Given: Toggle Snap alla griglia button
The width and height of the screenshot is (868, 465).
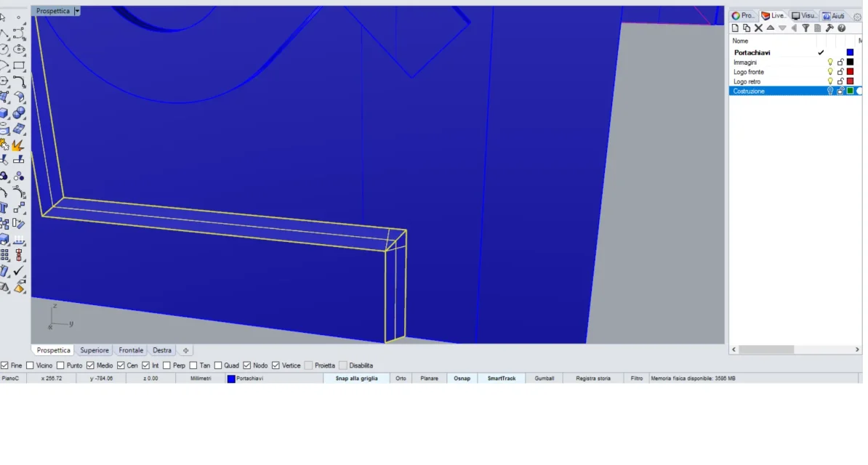Looking at the screenshot, I should coord(356,379).
